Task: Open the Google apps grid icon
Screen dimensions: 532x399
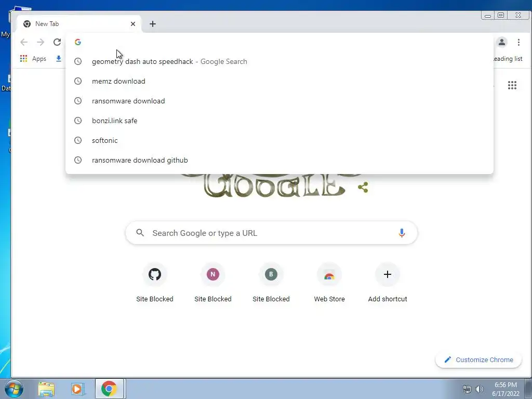Action: click(x=512, y=85)
